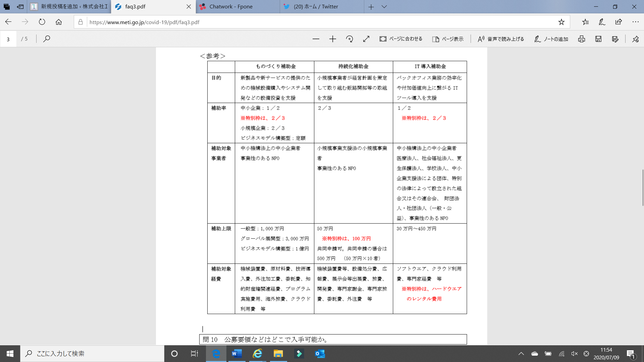The width and height of the screenshot is (644, 362).
Task: Show hidden system tray icons
Action: coord(521,354)
